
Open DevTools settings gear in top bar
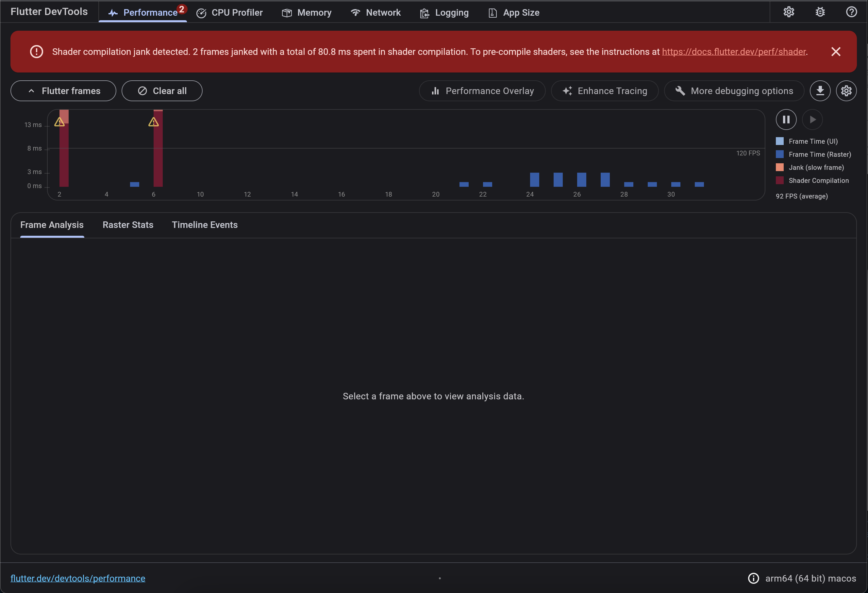(x=789, y=12)
